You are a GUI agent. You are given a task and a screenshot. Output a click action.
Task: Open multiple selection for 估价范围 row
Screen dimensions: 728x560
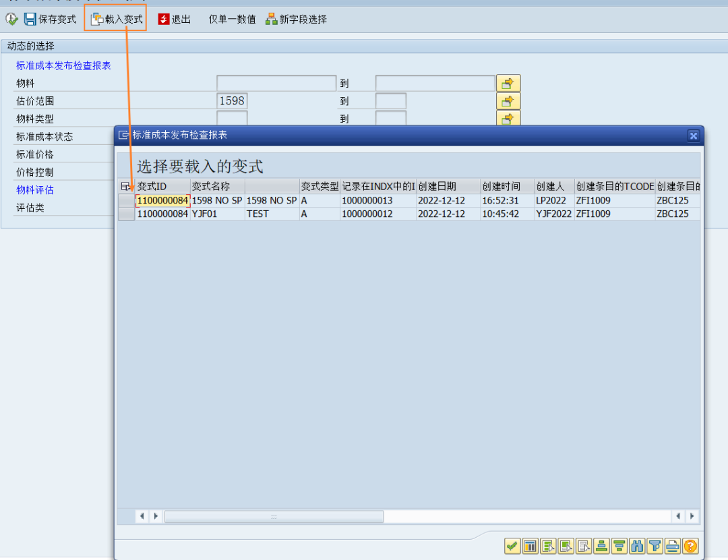pos(508,101)
